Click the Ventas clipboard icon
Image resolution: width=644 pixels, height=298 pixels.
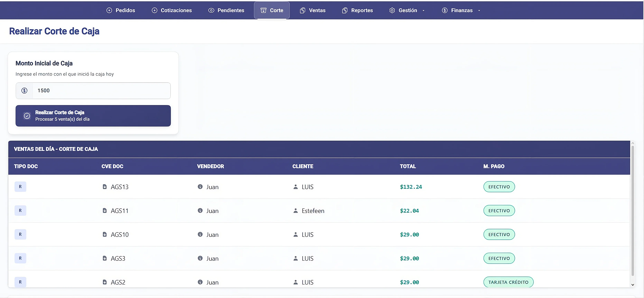pyautogui.click(x=302, y=10)
